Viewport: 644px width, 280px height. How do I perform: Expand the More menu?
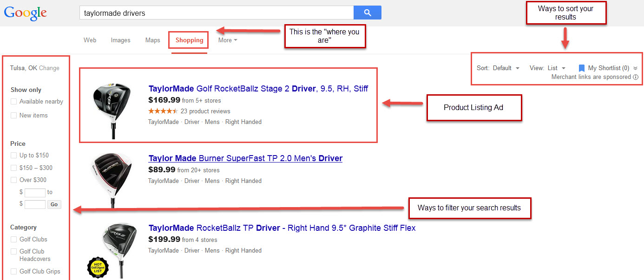[x=227, y=40]
